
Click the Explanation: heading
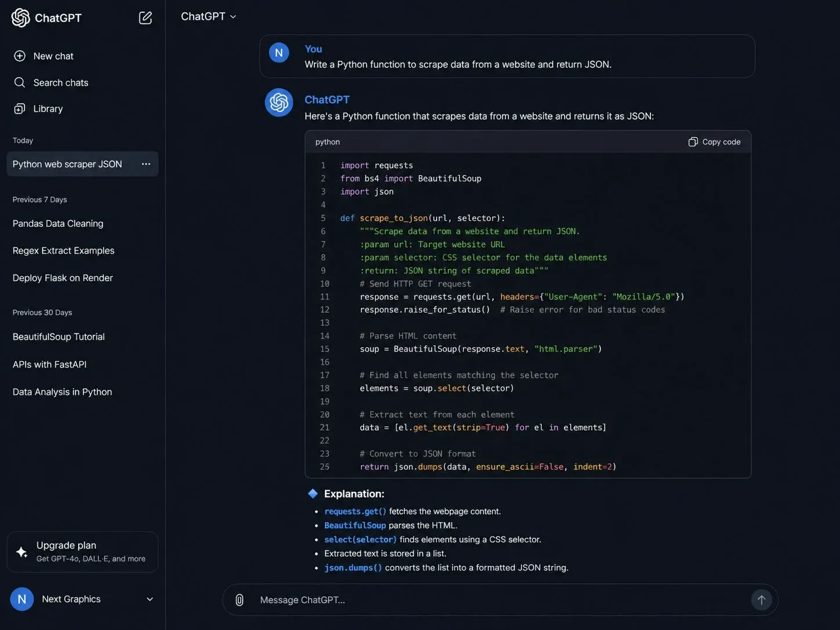tap(354, 494)
